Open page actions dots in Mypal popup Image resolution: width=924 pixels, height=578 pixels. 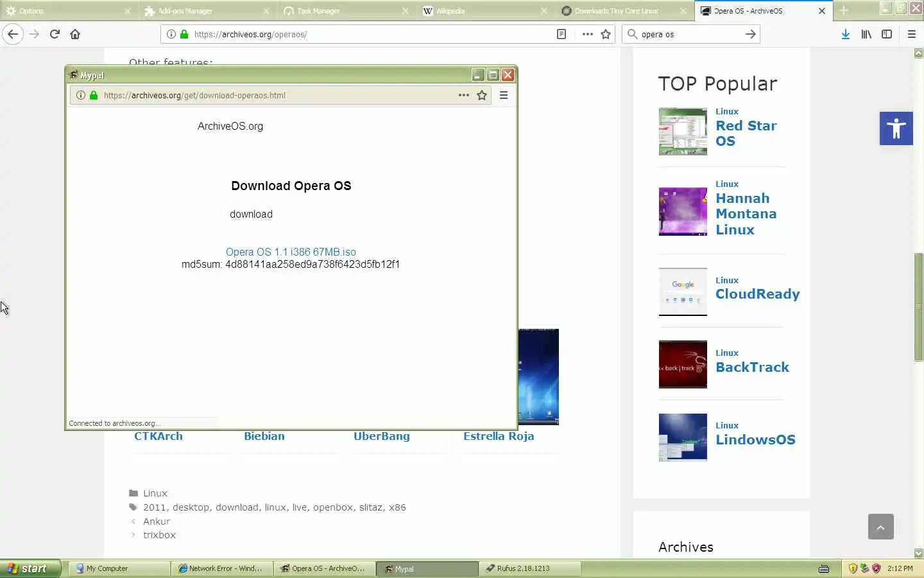(463, 95)
